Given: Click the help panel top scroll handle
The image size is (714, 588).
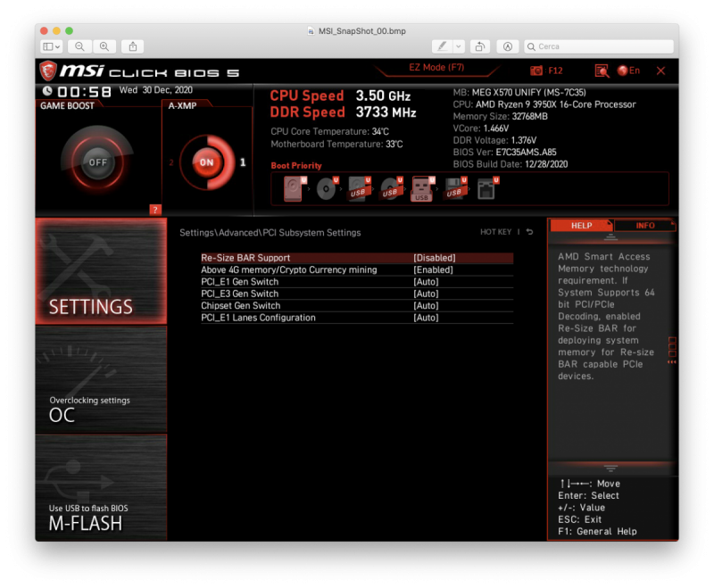Looking at the screenshot, I should coord(610,237).
